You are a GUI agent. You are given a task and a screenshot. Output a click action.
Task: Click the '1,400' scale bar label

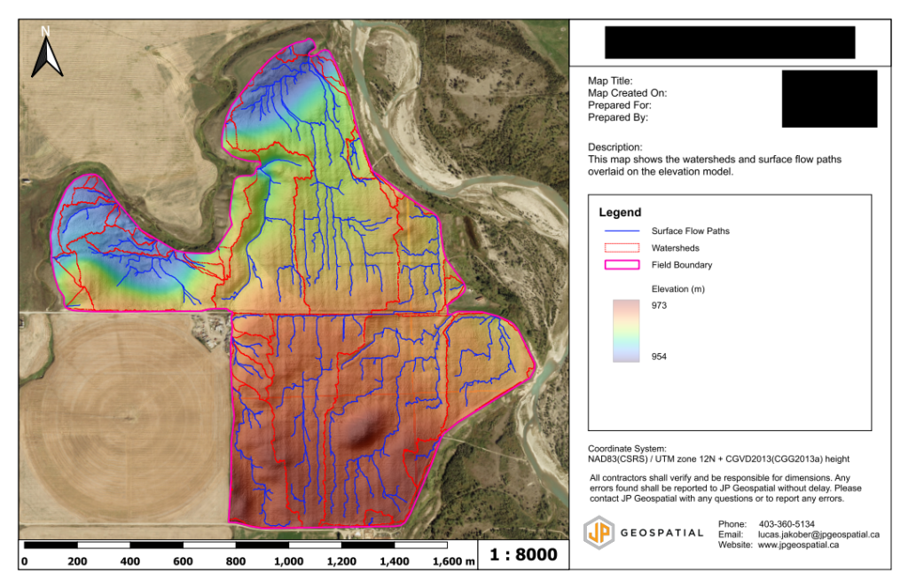[395, 561]
